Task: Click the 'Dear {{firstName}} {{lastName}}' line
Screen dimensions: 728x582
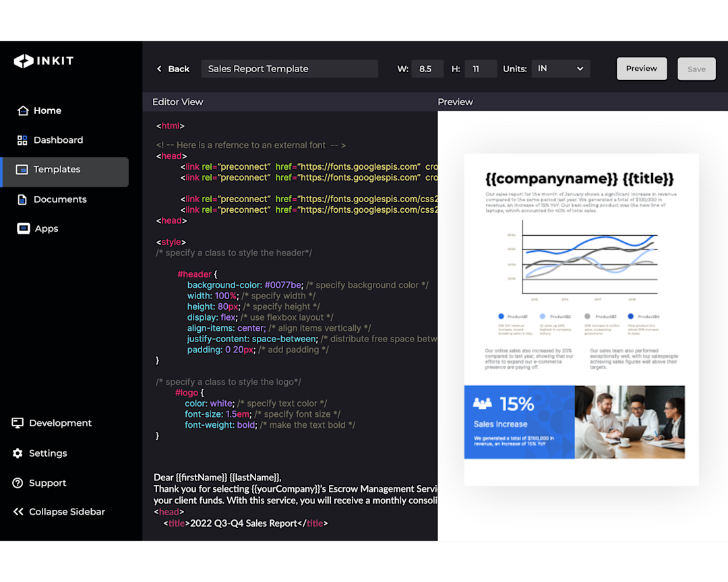Action: point(217,477)
